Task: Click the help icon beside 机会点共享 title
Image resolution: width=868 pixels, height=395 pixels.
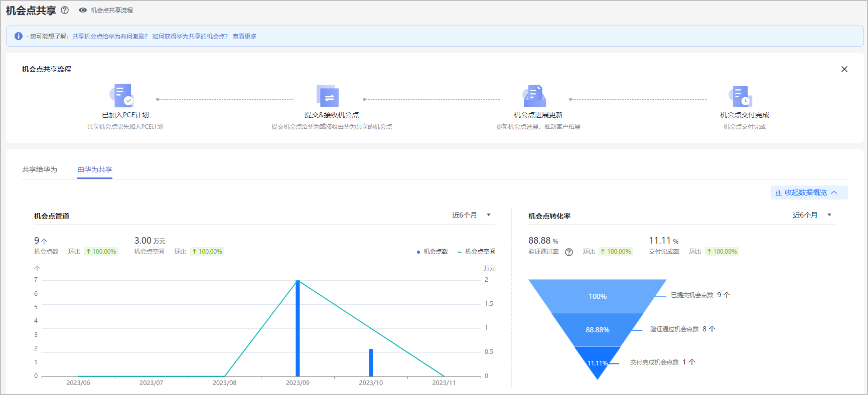Action: click(x=65, y=10)
